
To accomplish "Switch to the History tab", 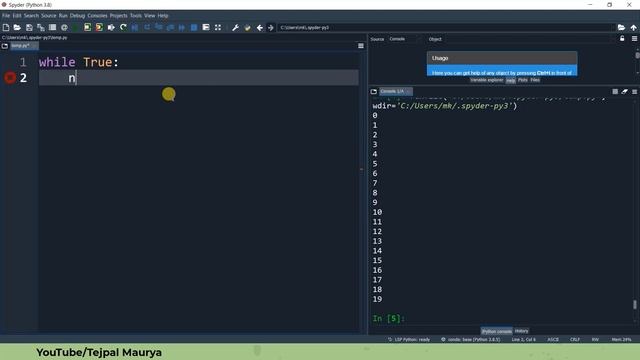I will [x=521, y=331].
